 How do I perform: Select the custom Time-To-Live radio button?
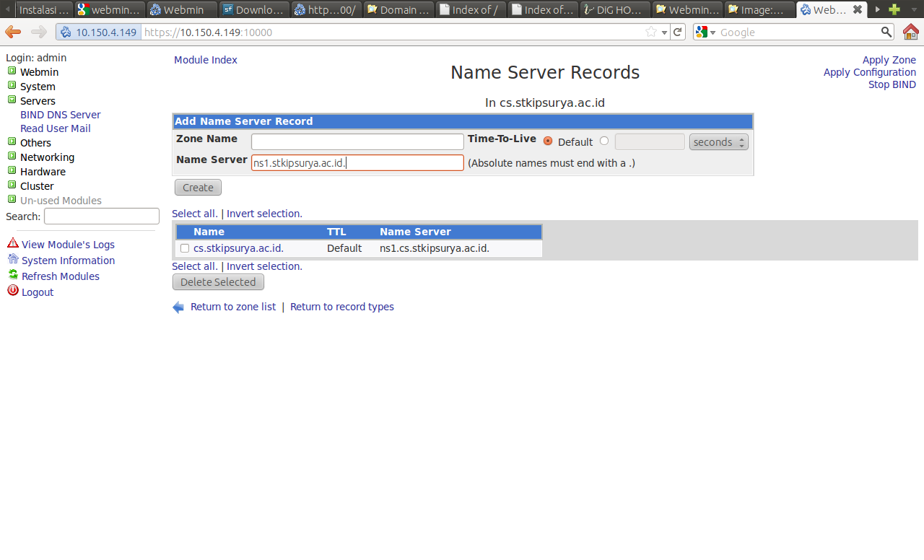pyautogui.click(x=604, y=141)
